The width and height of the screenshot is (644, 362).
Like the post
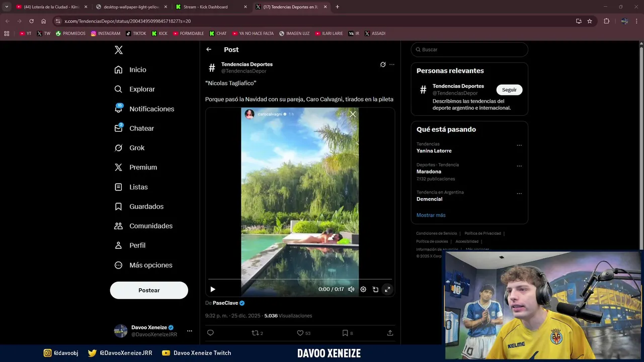(x=303, y=333)
